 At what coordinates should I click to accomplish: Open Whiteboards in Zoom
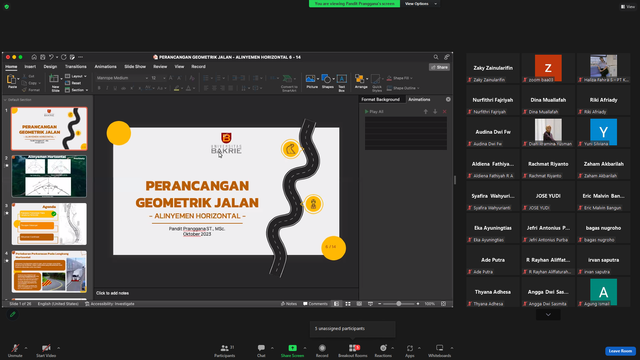(x=439, y=350)
